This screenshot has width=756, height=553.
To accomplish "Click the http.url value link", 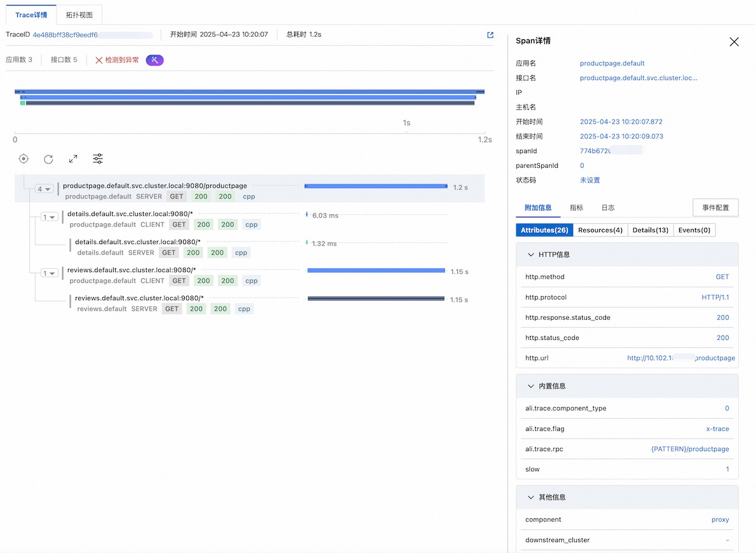I will (x=681, y=358).
